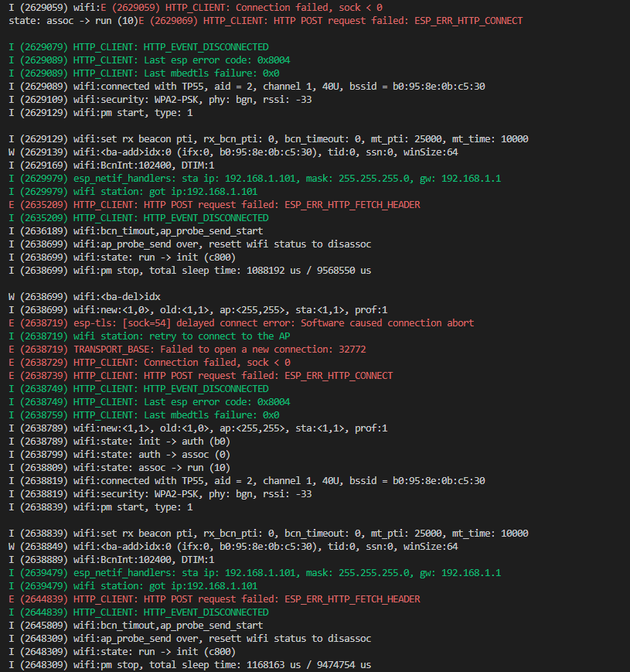The height and width of the screenshot is (672, 630).
Task: Click the first 'wifi:bcn_timout,ap_probe_send_start' line
Action: click(136, 231)
